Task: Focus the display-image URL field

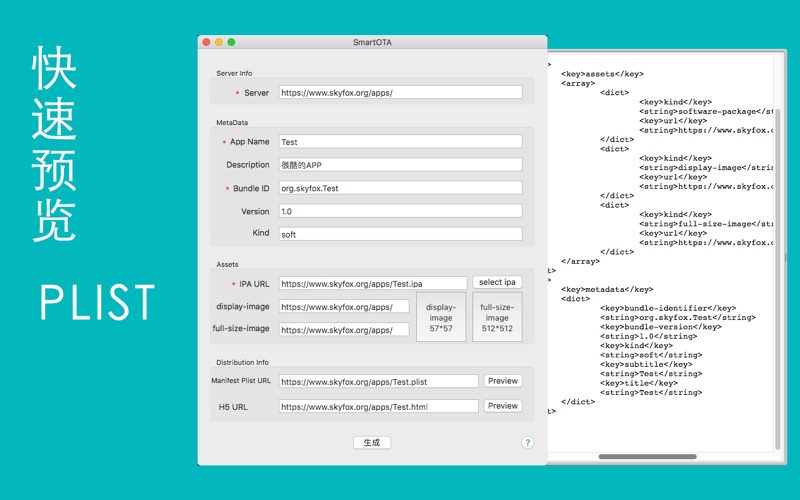Action: 344,307
